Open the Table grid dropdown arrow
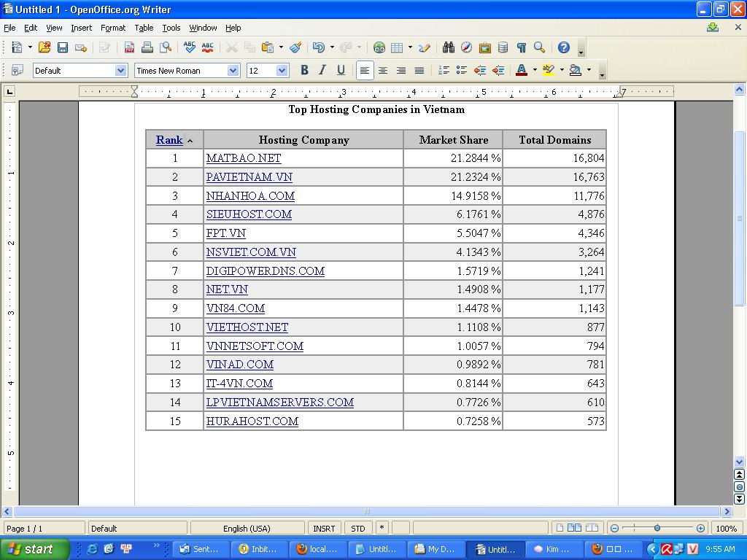The width and height of the screenshot is (747, 560). pyautogui.click(x=410, y=47)
